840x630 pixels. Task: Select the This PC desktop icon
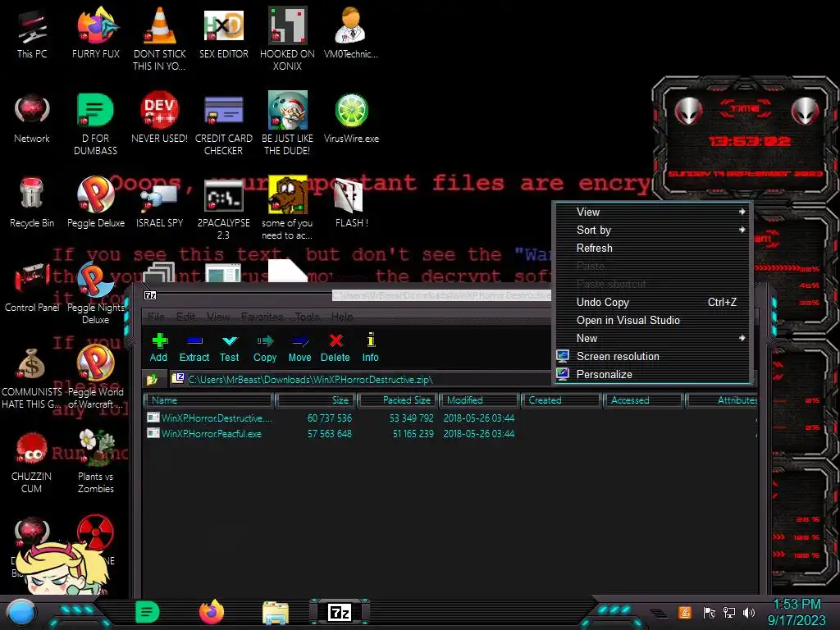click(x=32, y=34)
